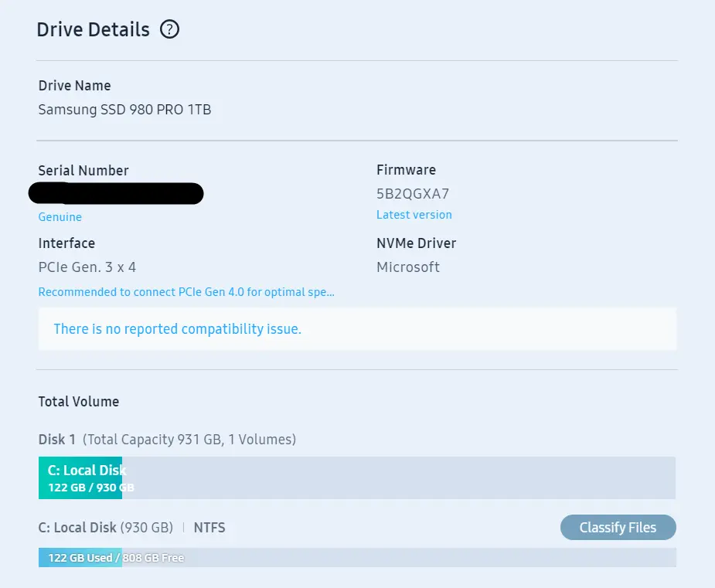
Task: Click the Firmware label
Action: point(407,170)
